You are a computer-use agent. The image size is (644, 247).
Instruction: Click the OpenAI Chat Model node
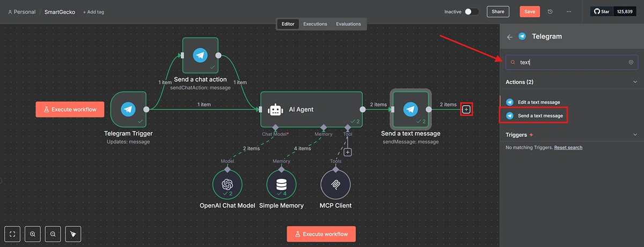coord(227,184)
